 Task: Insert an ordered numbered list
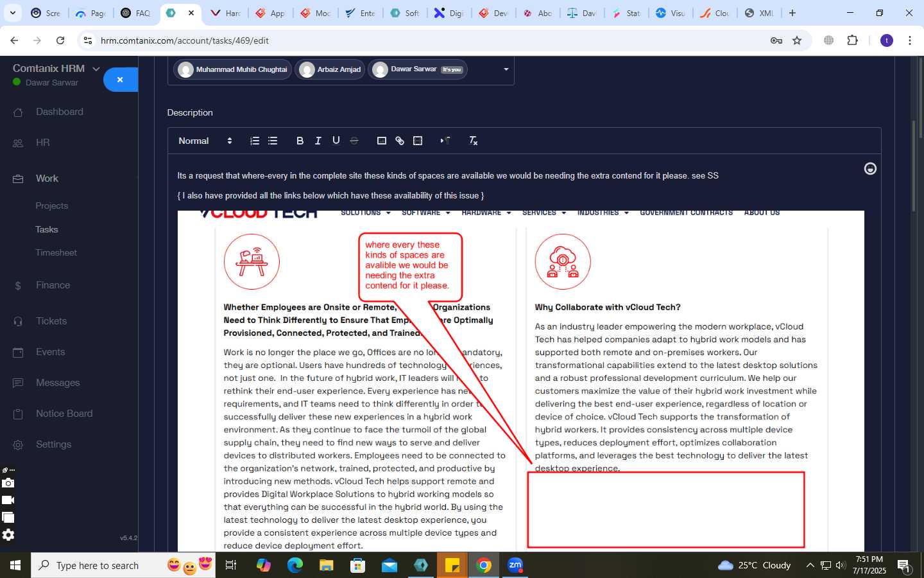[255, 141]
